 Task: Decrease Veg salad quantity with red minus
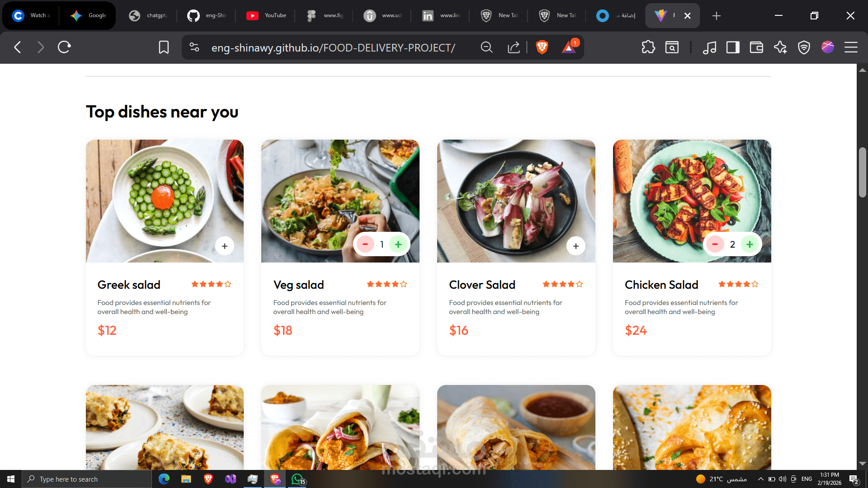click(365, 244)
